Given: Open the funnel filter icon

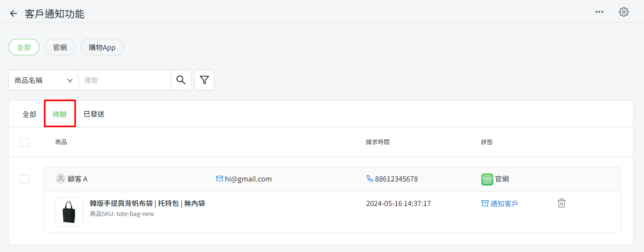Looking at the screenshot, I should click(x=204, y=80).
